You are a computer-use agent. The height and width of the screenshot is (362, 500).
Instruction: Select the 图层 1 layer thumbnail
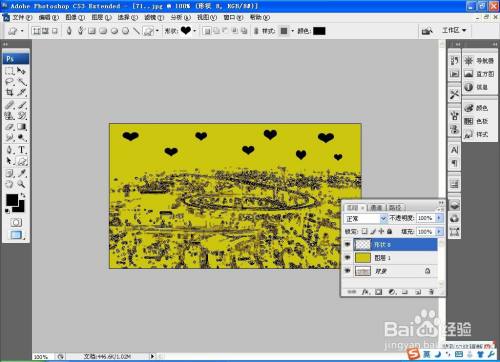362,258
